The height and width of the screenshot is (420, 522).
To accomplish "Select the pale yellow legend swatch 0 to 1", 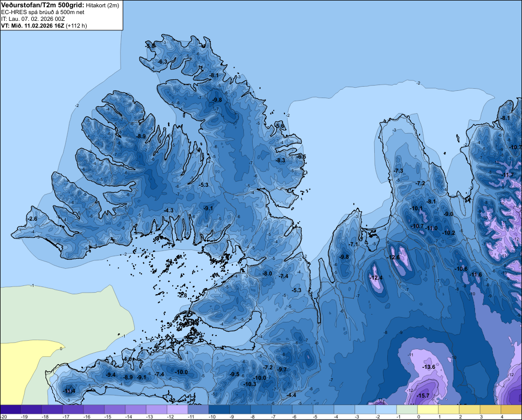I will (428, 410).
